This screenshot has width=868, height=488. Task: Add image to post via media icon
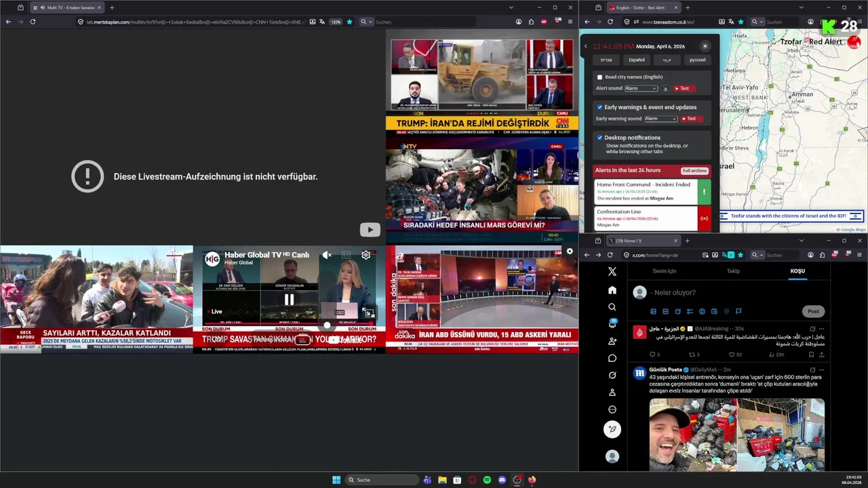point(653,312)
